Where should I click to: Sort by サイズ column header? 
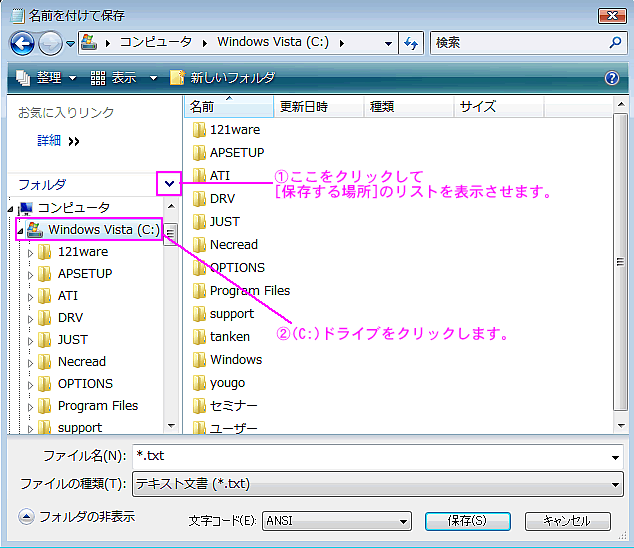point(498,107)
